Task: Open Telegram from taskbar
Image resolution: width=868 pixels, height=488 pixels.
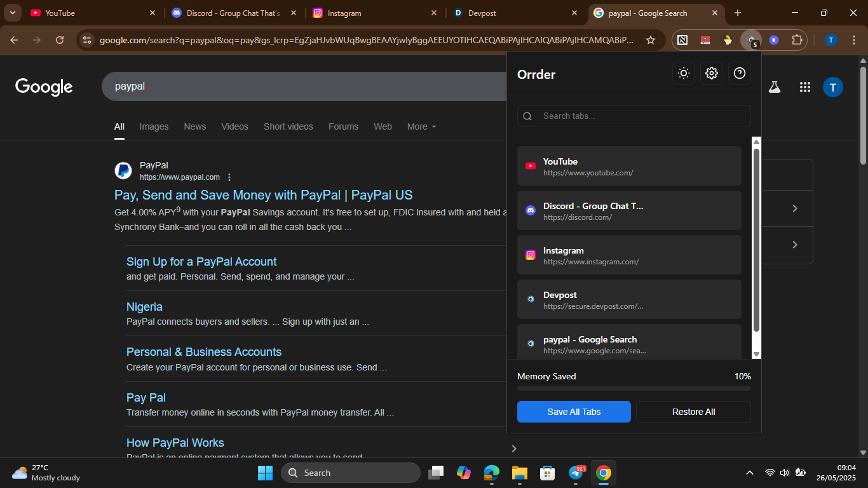Action: 576,473
